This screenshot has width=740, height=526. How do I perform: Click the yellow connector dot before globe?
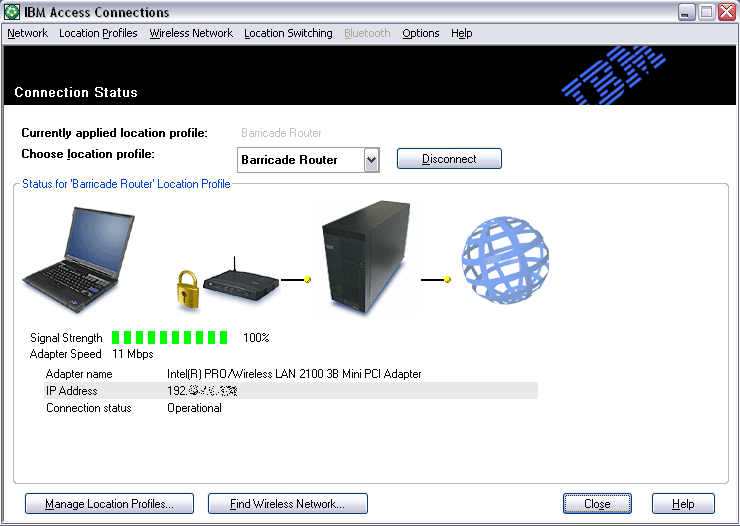click(447, 280)
